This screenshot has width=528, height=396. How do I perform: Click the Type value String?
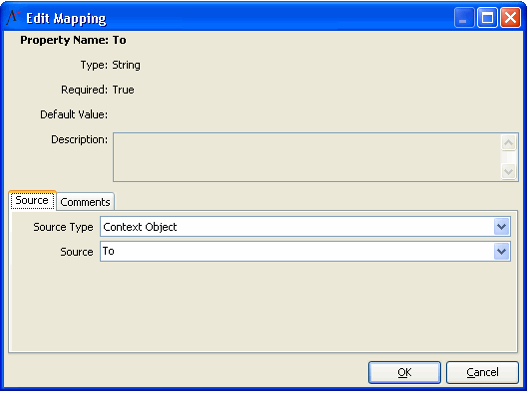(126, 65)
